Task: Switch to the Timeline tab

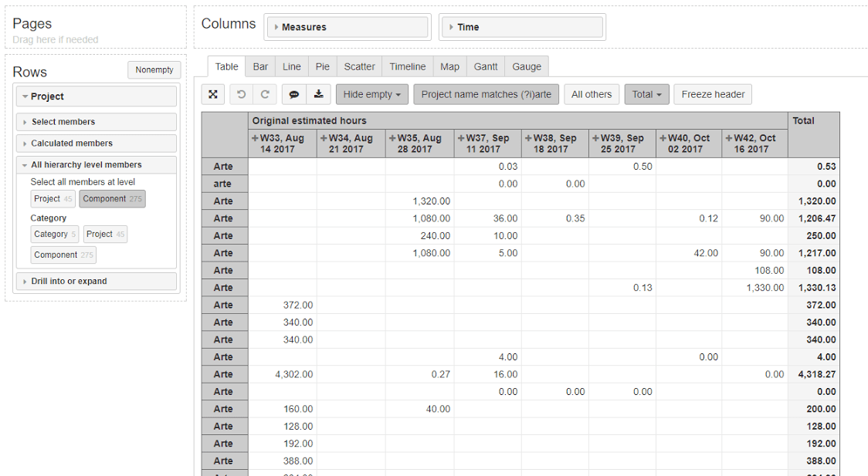Action: pyautogui.click(x=407, y=67)
